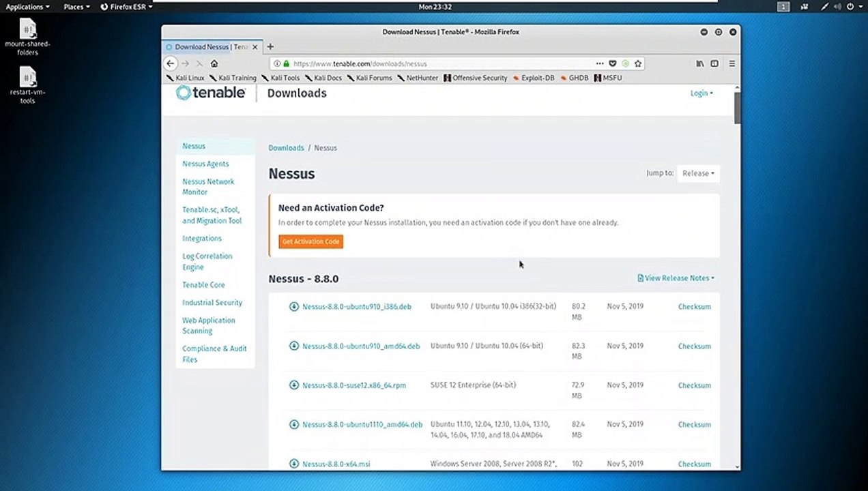Click download icon for Nessus-8.8.0-suse12.x86_64.rpm
The width and height of the screenshot is (868, 491).
click(294, 385)
